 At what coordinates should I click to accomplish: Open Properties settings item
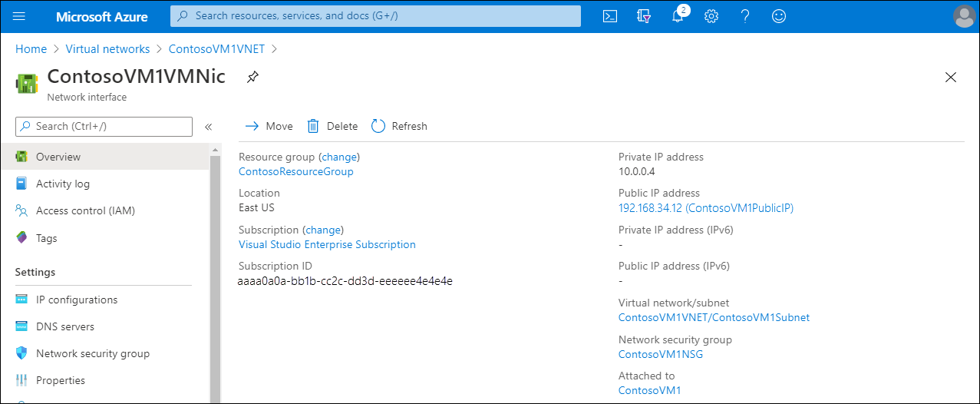tap(104, 380)
